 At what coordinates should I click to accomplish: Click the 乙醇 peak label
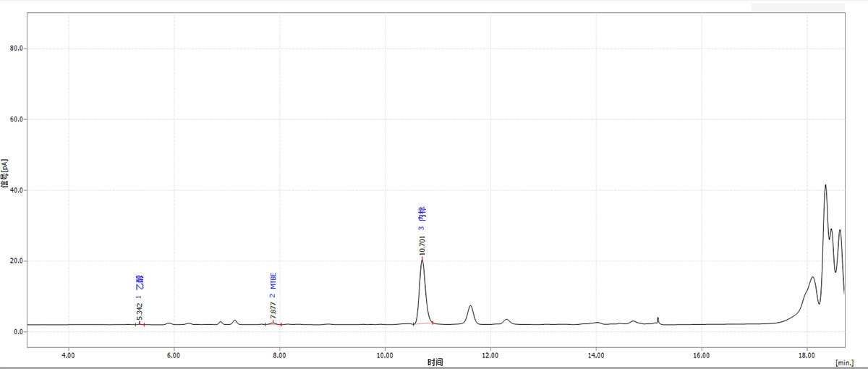pyautogui.click(x=140, y=281)
